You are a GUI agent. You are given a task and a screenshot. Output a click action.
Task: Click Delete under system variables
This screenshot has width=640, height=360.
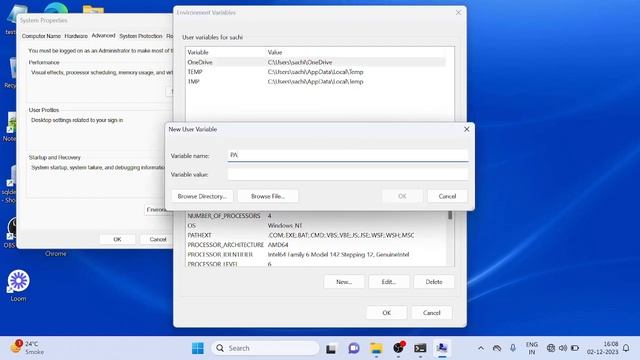click(433, 282)
